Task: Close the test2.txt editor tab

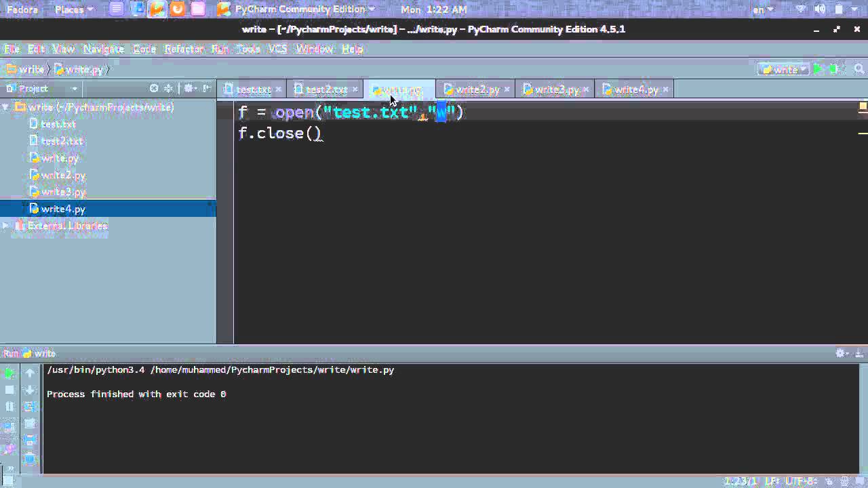Action: [x=355, y=89]
